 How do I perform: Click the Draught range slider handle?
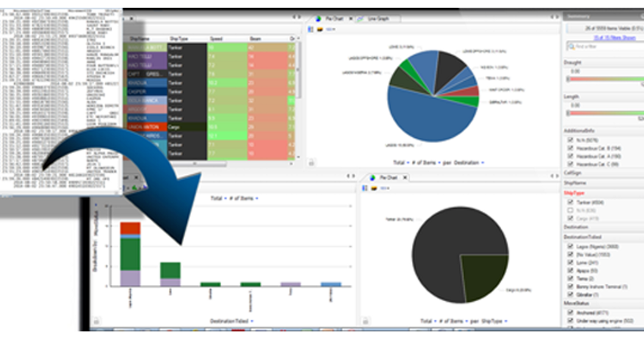tap(568, 79)
